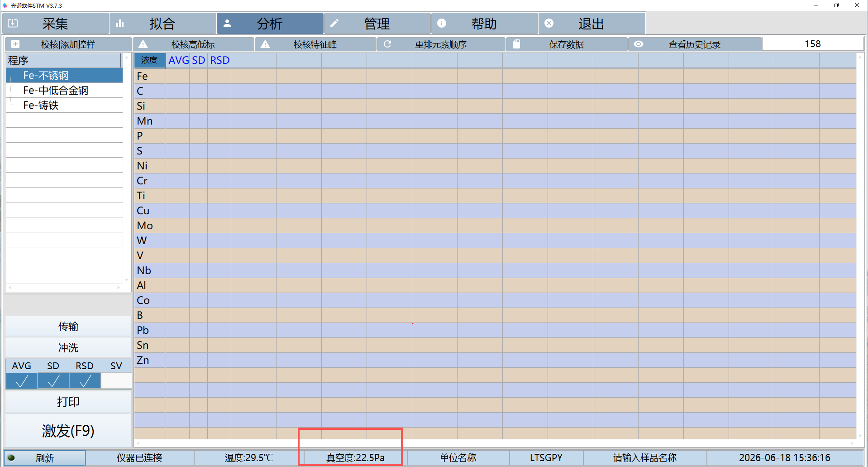Click the 打印 print button
The height and width of the screenshot is (467, 868).
[68, 402]
